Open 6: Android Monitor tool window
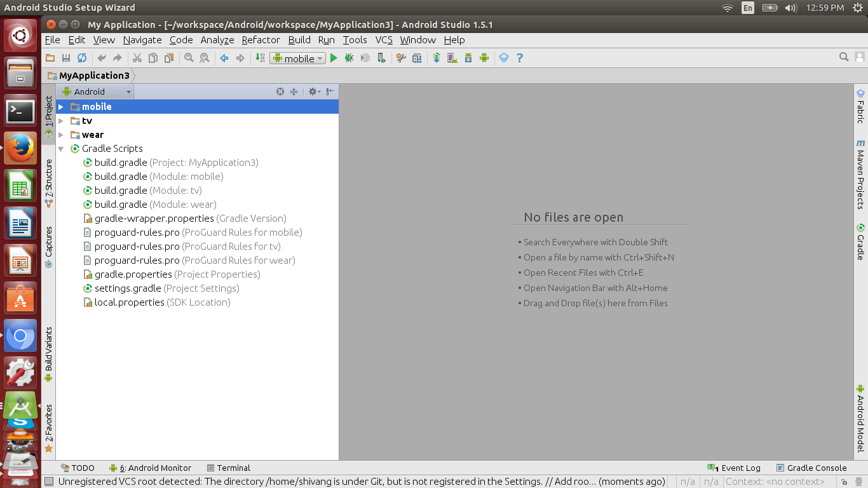Image resolution: width=868 pixels, height=488 pixels. [150, 468]
